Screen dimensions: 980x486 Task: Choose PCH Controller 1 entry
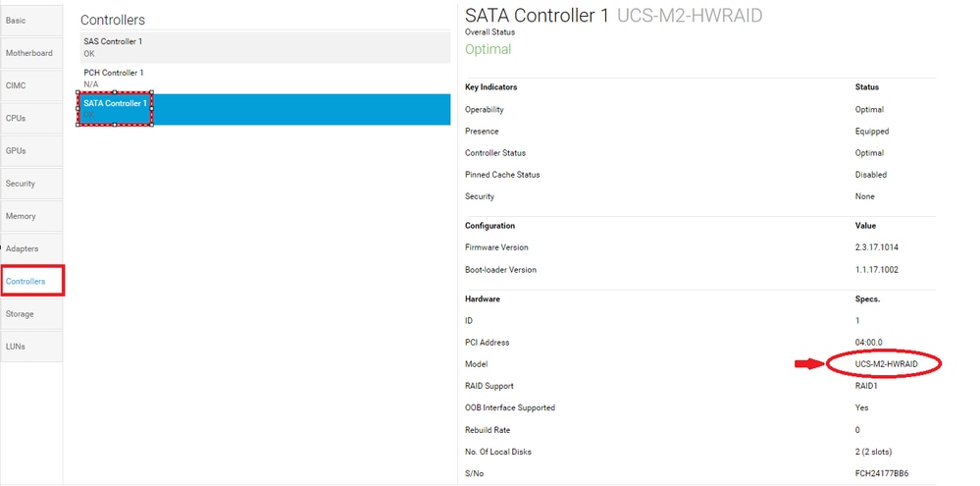pyautogui.click(x=265, y=79)
